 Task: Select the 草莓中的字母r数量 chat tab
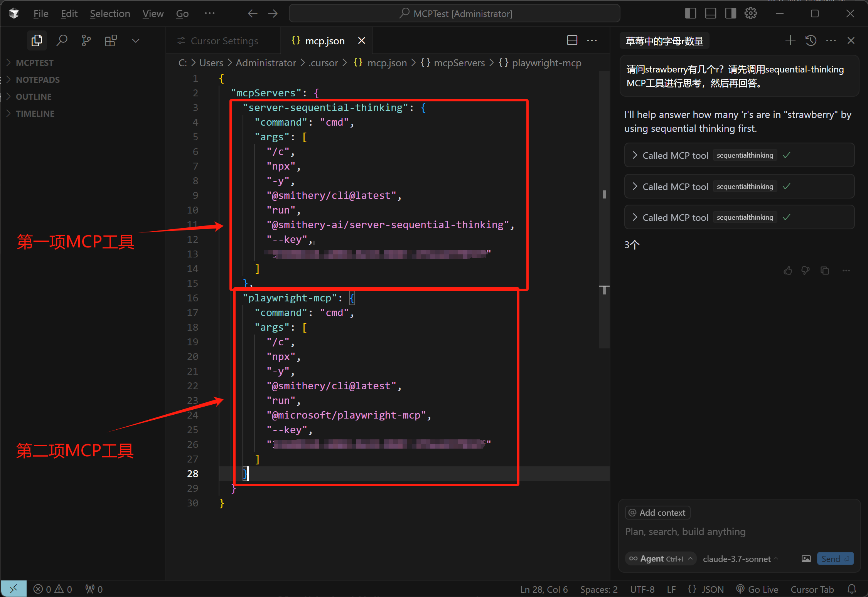click(x=664, y=41)
